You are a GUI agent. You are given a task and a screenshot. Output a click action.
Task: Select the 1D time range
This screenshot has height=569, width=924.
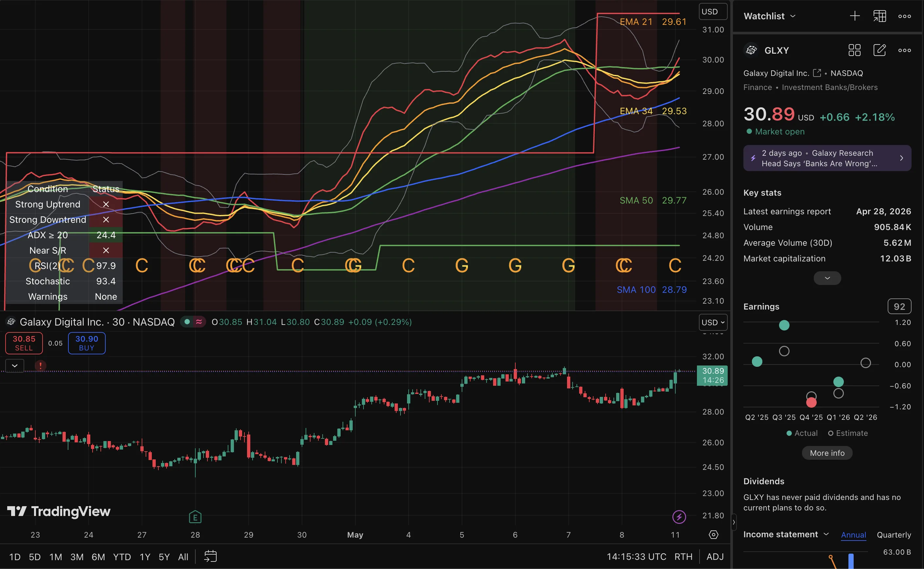15,557
